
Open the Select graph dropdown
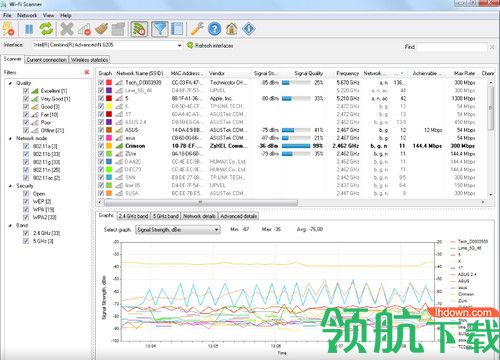pyautogui.click(x=216, y=230)
